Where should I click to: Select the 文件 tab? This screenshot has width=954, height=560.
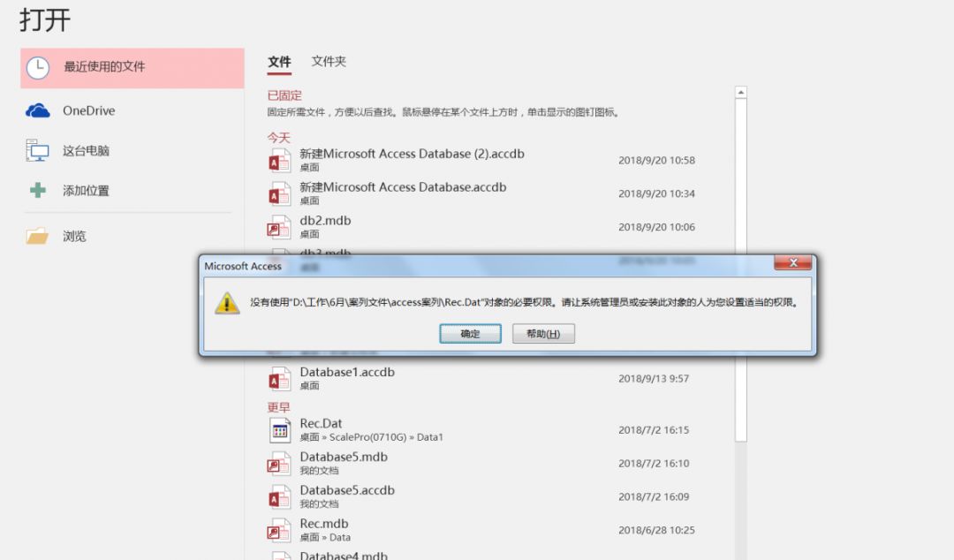279,62
